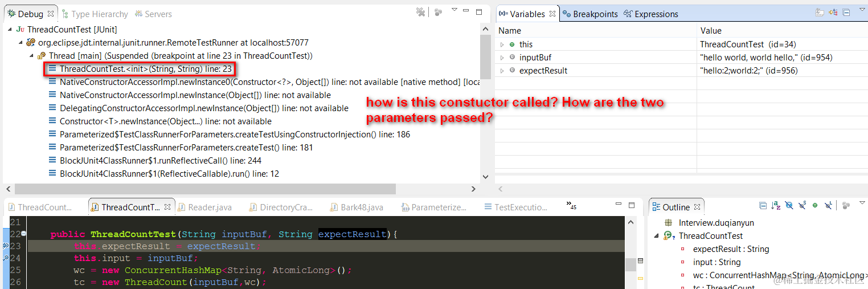Maximize the Debug view panel
Viewport: 868px width, 289px height.
[480, 11]
